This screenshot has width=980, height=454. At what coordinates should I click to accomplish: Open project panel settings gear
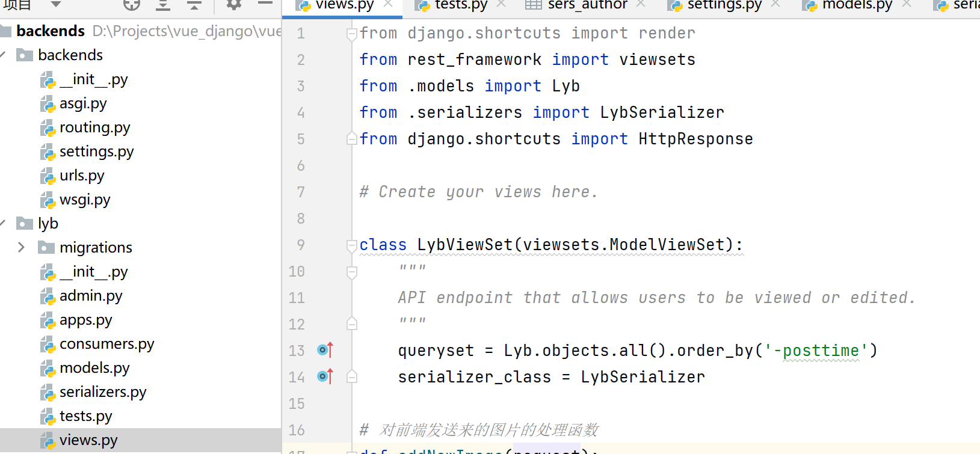[x=233, y=5]
